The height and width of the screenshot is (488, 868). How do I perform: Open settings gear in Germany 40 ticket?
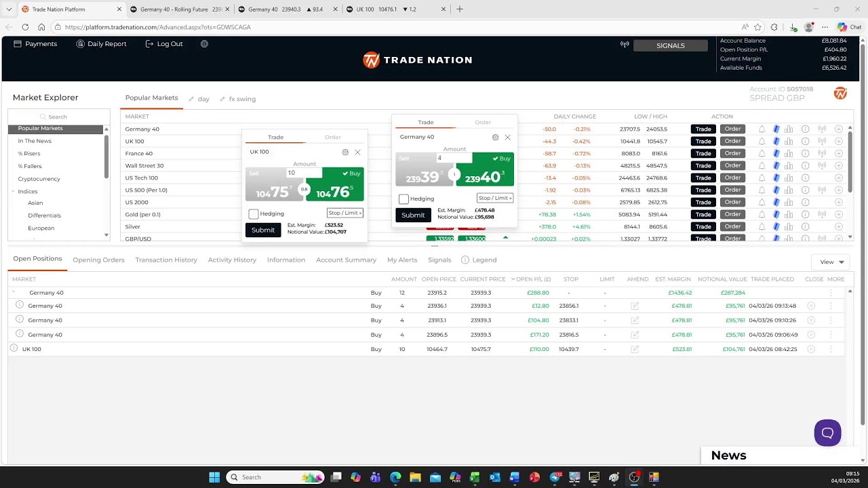click(x=495, y=138)
